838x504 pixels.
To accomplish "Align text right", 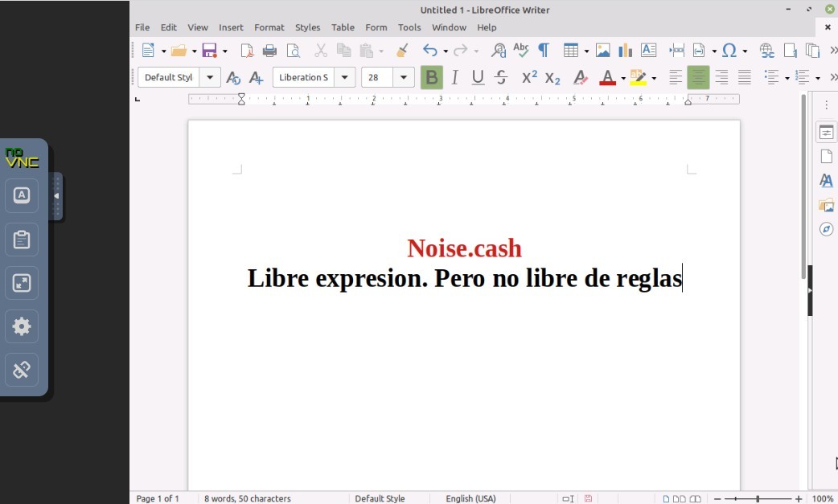I will point(721,77).
